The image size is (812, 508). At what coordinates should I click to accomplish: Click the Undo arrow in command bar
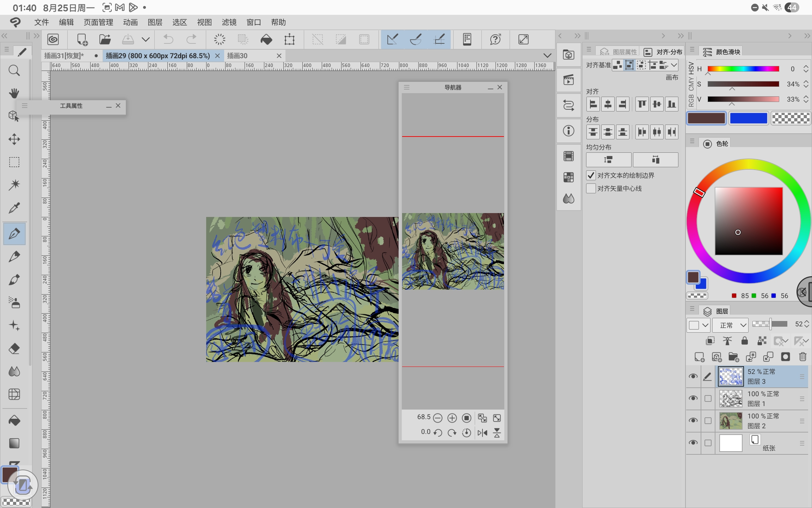(168, 39)
